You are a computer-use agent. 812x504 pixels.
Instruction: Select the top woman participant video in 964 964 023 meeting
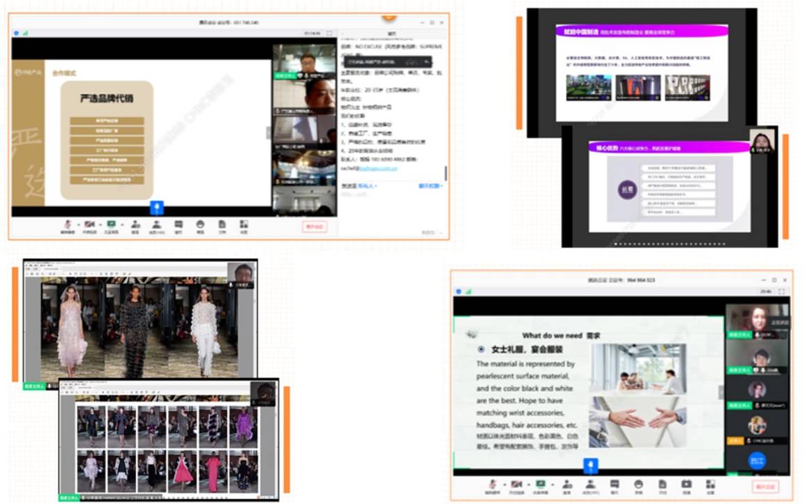tap(758, 321)
